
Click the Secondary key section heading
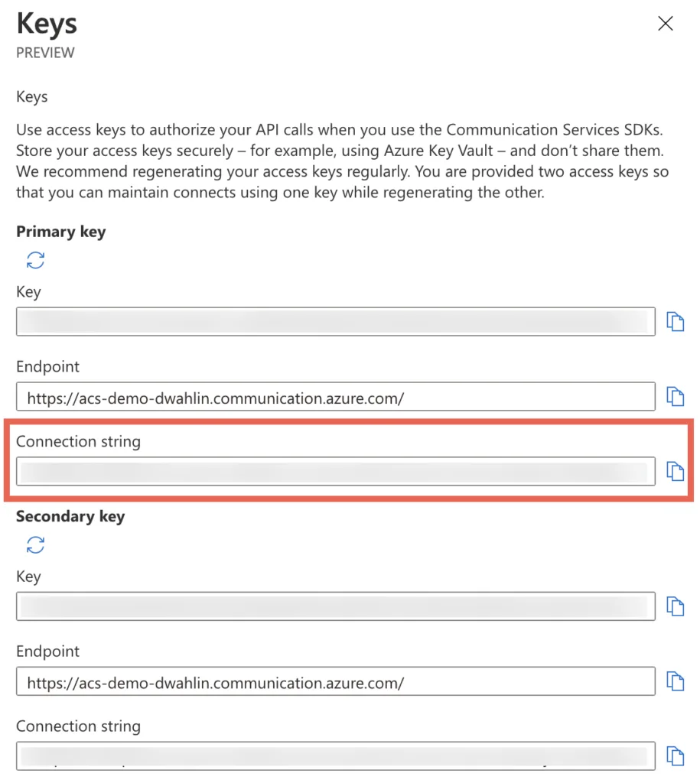point(70,516)
